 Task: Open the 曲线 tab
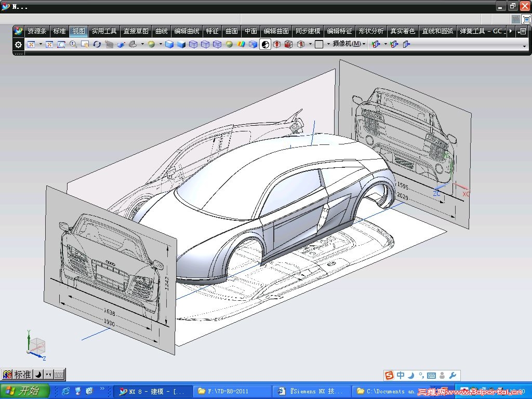tap(162, 31)
